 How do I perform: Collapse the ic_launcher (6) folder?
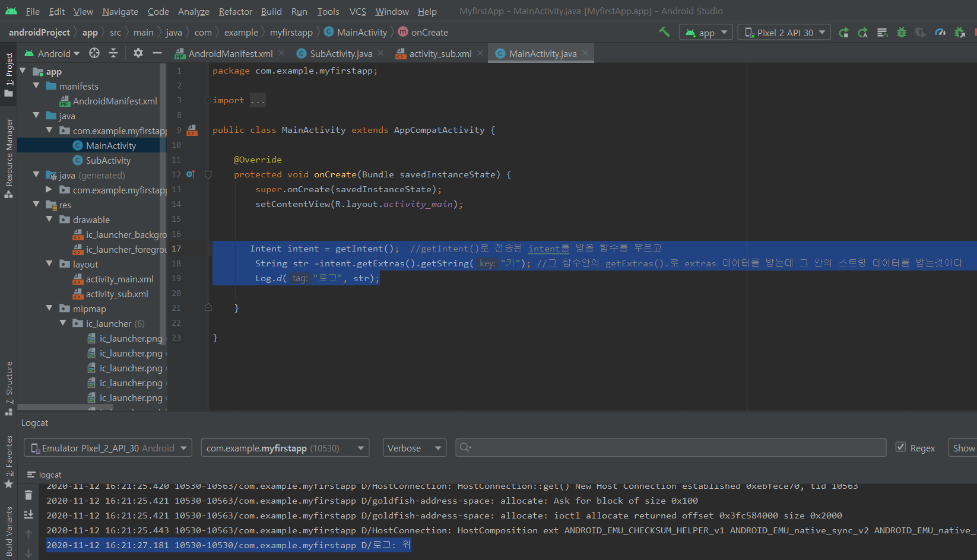click(63, 323)
